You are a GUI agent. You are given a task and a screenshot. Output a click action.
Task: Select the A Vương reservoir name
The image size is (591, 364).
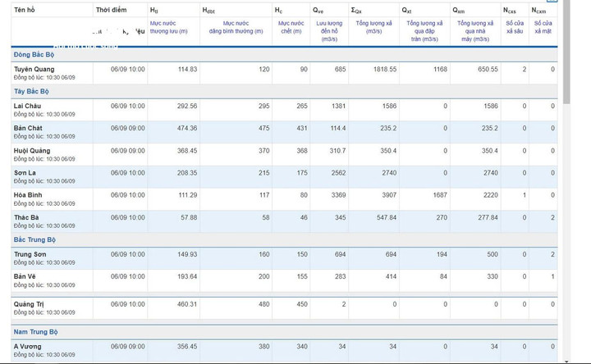[x=28, y=346]
